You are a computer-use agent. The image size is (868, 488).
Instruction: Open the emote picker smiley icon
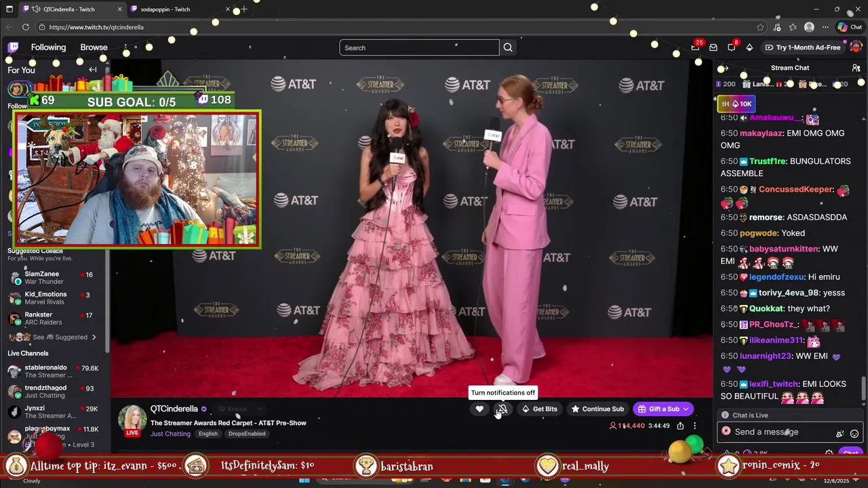(x=854, y=433)
